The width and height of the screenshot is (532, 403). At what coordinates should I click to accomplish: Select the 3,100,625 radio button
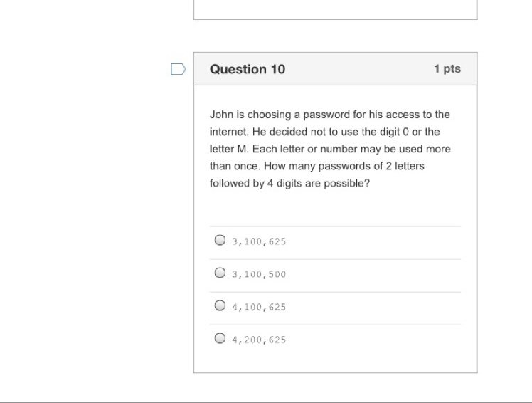coord(220,241)
